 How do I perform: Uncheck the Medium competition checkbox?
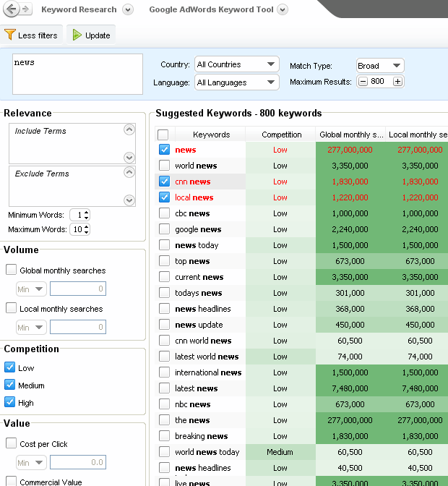click(x=10, y=385)
